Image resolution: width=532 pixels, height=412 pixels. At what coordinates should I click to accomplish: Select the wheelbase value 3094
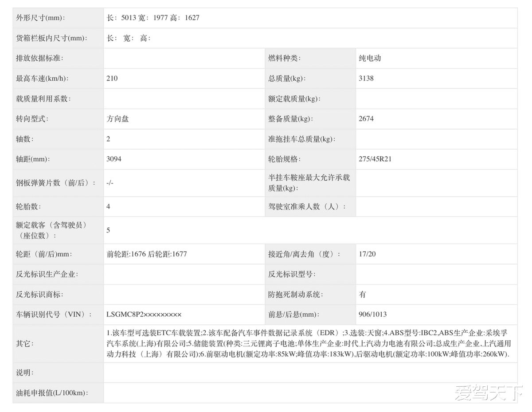(114, 159)
